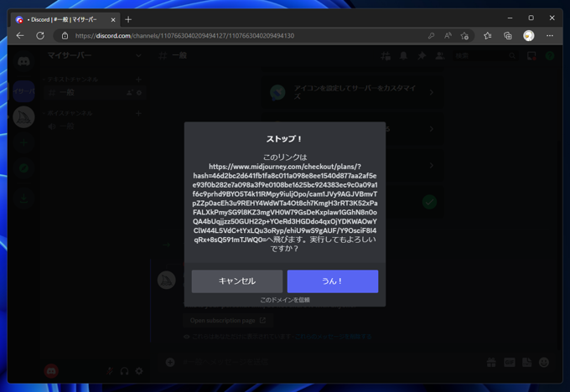
Task: Open invite icon on 一般 text channel
Action: click(129, 93)
